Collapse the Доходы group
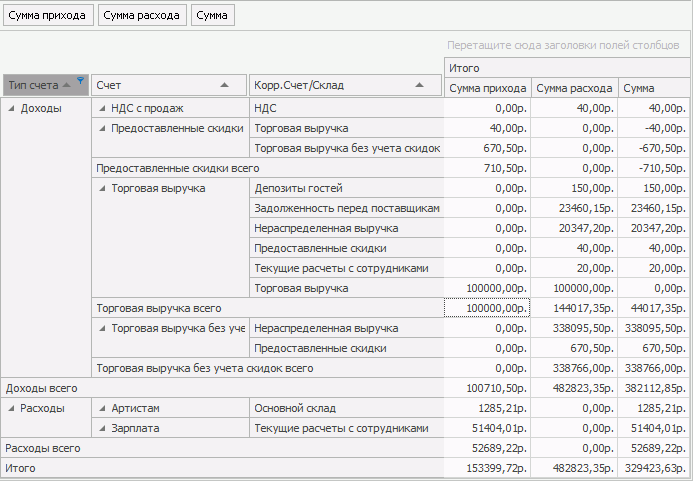693x481 pixels. pos(11,108)
